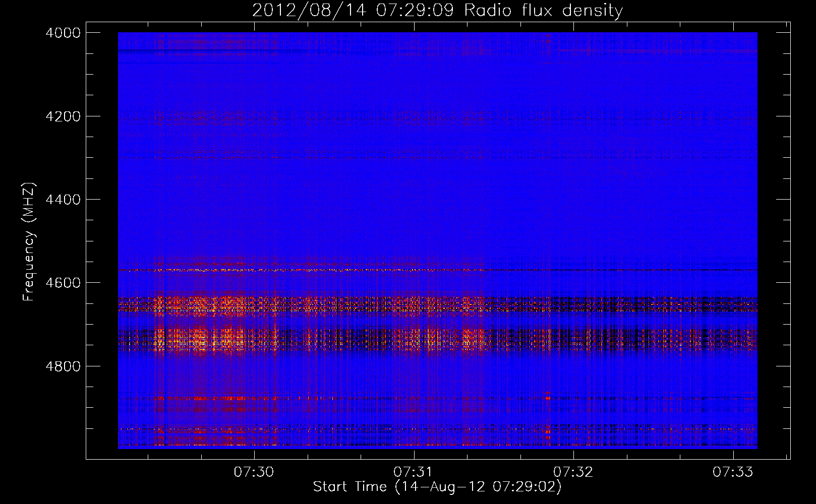Click the 07:31 time tick label
The width and height of the screenshot is (816, 504).
click(414, 472)
